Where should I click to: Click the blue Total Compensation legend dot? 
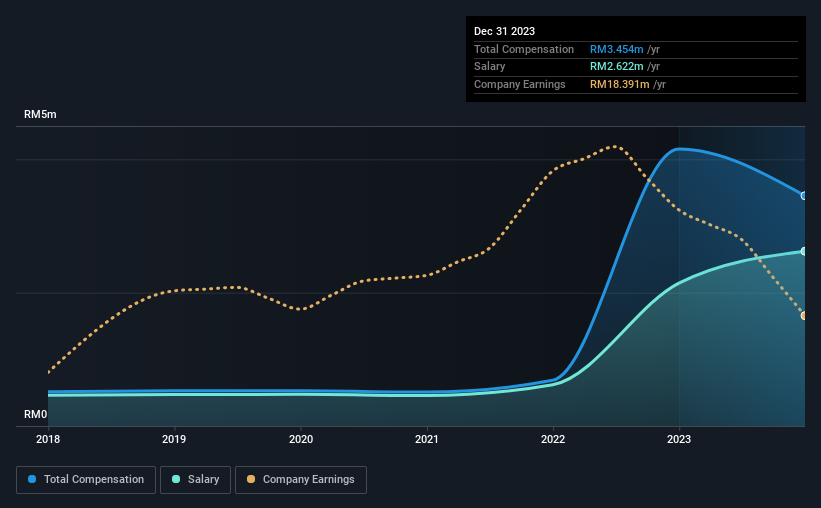click(32, 479)
